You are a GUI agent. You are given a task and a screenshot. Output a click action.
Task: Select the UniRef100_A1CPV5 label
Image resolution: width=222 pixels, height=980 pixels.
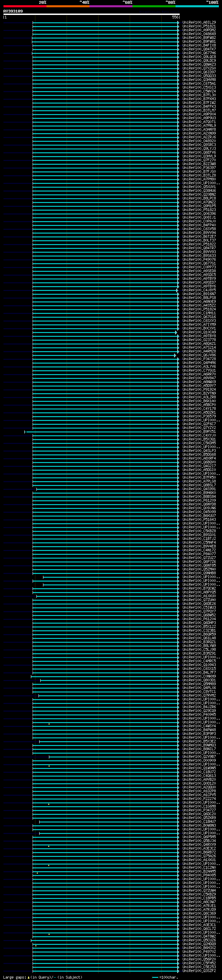(199, 795)
